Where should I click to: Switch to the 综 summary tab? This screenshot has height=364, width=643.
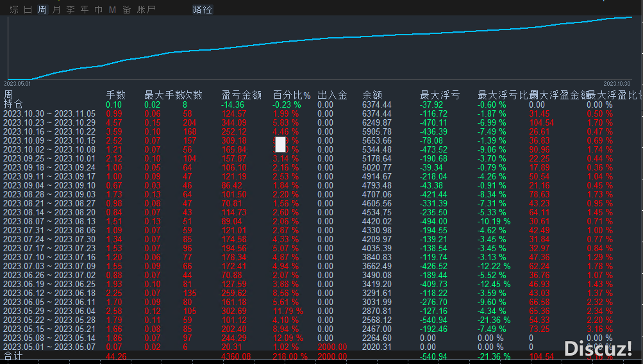(13, 10)
